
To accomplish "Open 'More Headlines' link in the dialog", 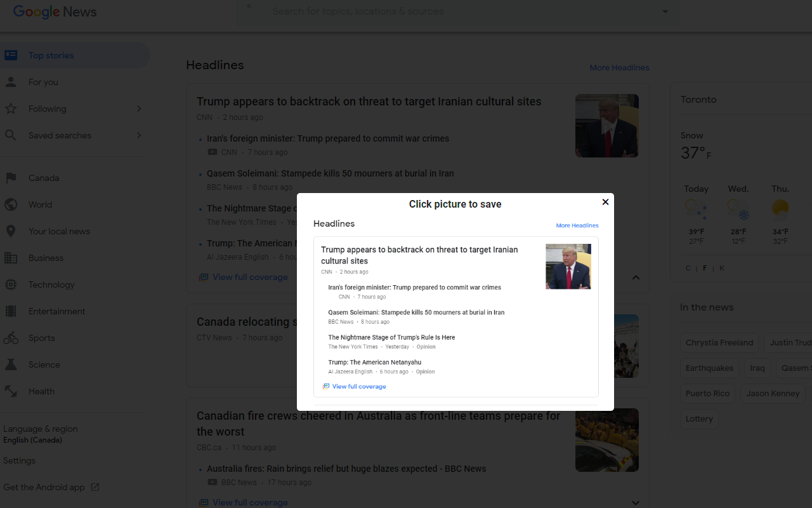I will tap(577, 225).
